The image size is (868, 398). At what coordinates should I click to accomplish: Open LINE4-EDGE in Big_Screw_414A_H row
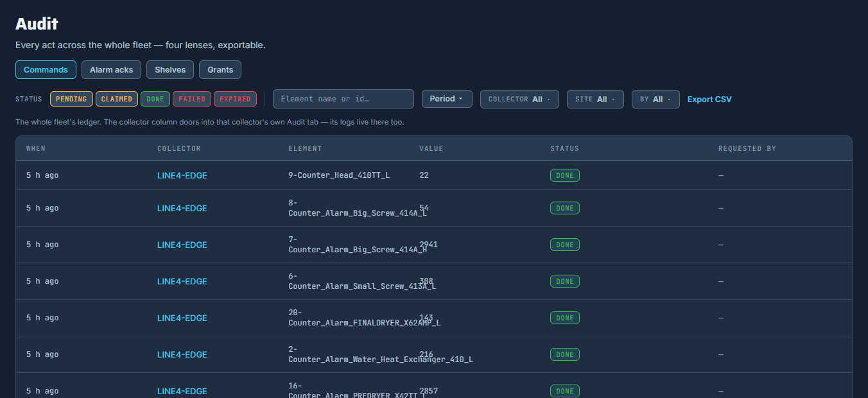click(x=182, y=245)
